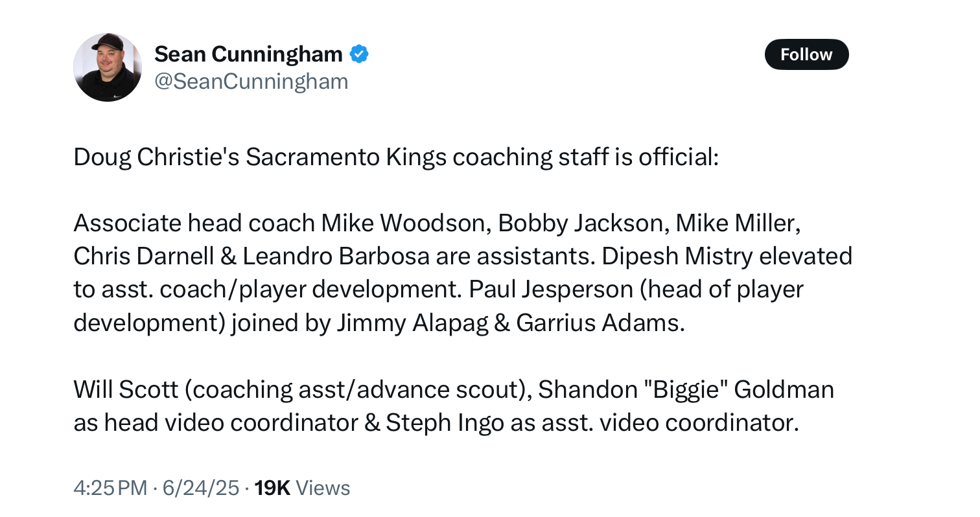
Task: Click the 6/24/25 post date
Action: 201,488
